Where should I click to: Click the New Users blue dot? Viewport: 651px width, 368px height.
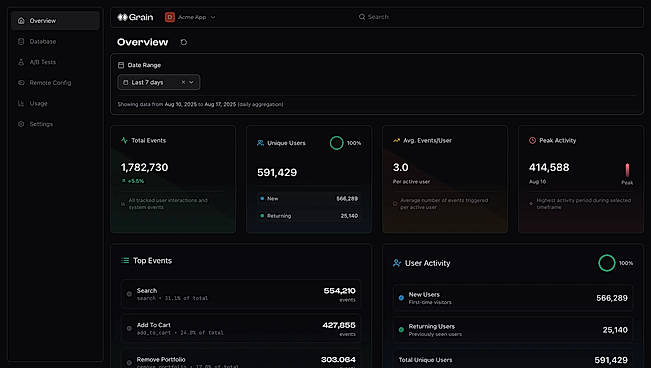pos(401,298)
